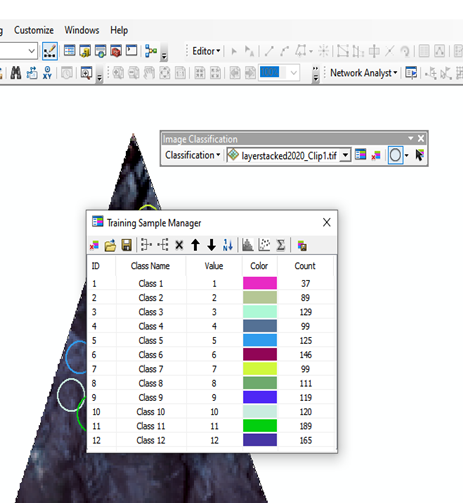
Task: Click the magenta color swatch for Class 1
Action: [x=260, y=283]
